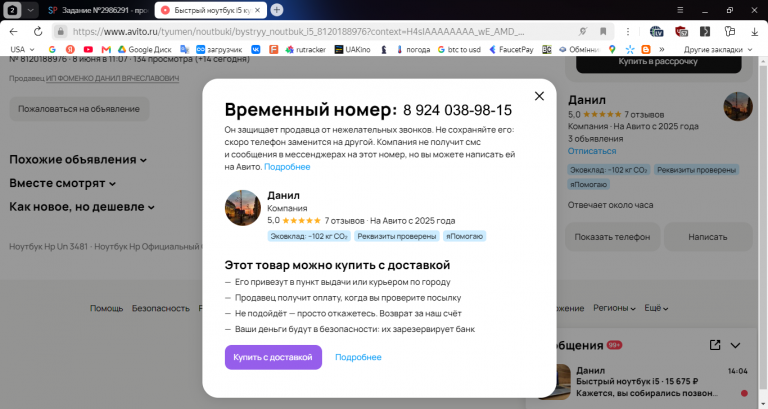Open the Google Диск bookmark
Screen dimensions: 768x409
coord(145,49)
